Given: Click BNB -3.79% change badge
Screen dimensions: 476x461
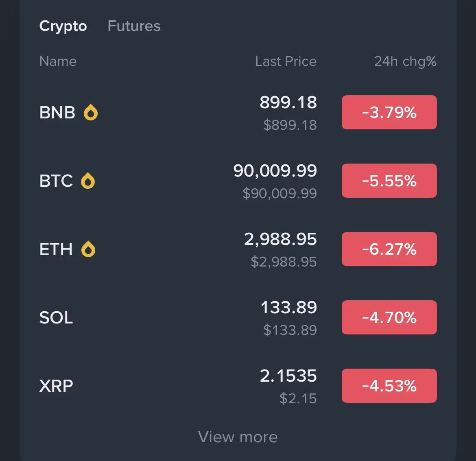Looking at the screenshot, I should tap(389, 112).
